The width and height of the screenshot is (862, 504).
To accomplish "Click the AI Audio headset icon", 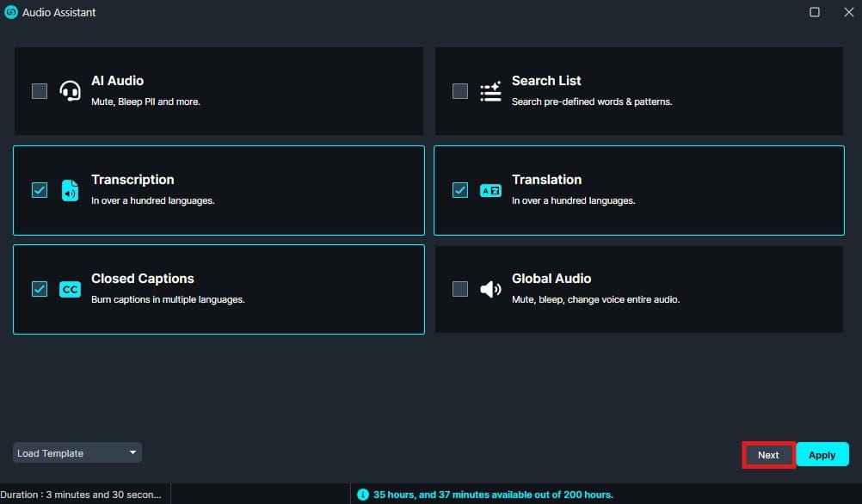I will pos(70,91).
